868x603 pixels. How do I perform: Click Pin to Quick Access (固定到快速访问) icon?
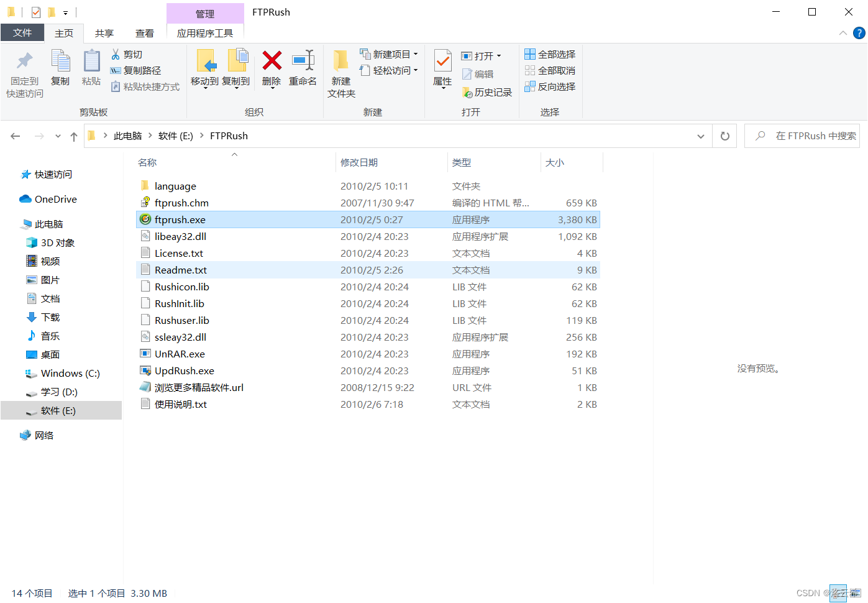pyautogui.click(x=25, y=62)
